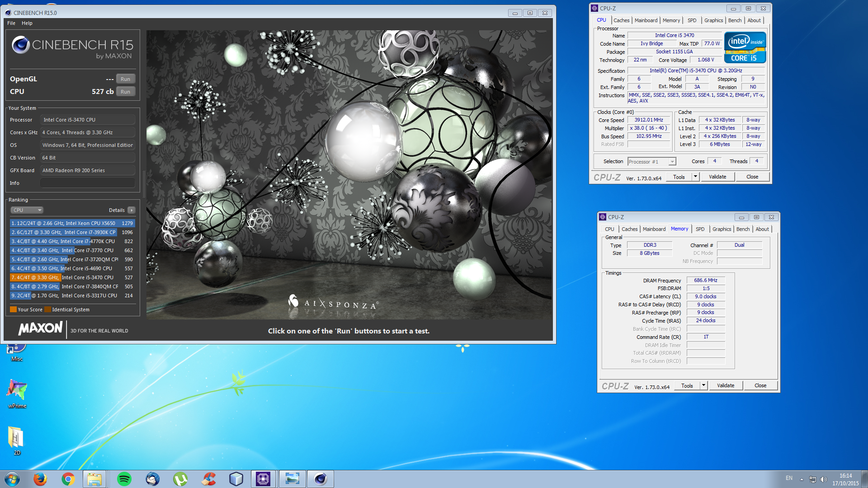
Task: Click the EN language indicator in taskbar
Action: coord(789,478)
